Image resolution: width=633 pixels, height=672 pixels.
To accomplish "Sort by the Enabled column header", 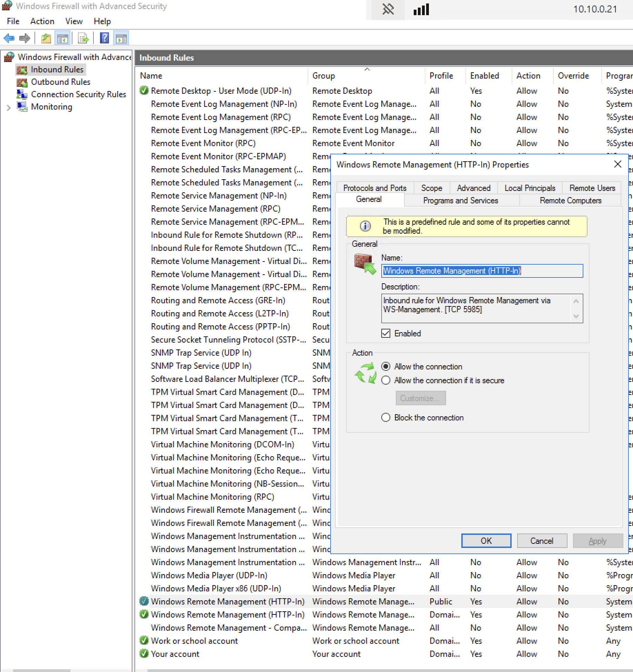I will click(489, 75).
